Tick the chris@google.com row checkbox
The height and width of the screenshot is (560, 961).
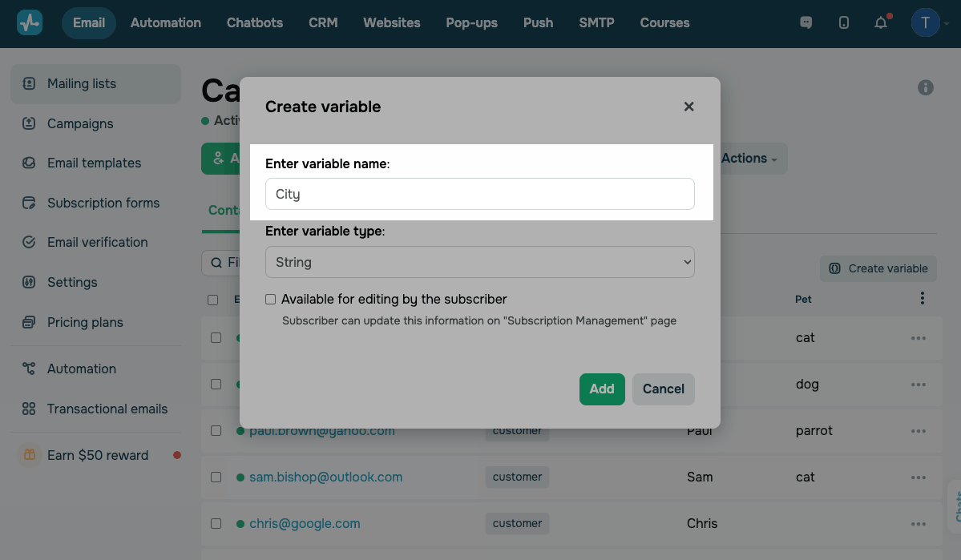216,523
